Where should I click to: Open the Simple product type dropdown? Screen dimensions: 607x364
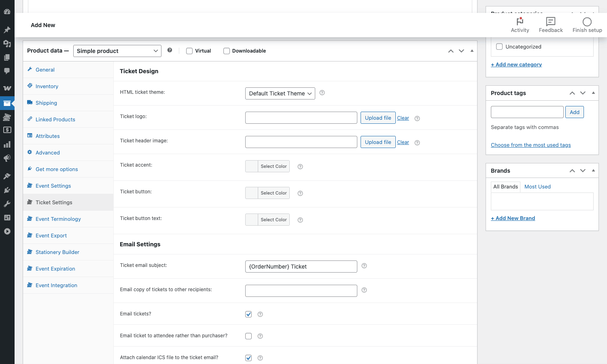[117, 51]
